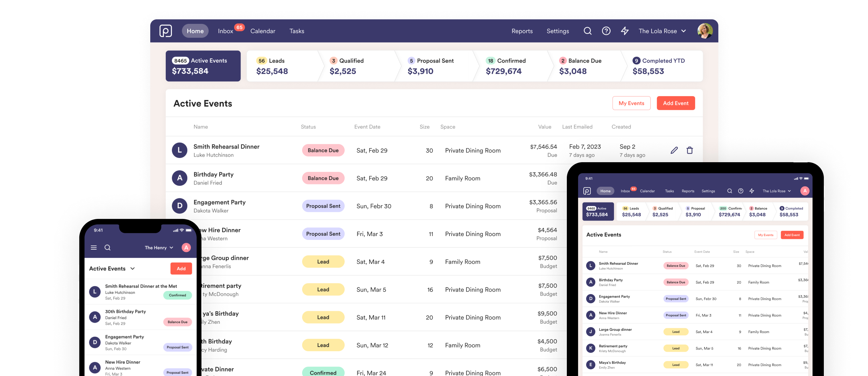
Task: Switch to the Calendar tab
Action: click(262, 31)
